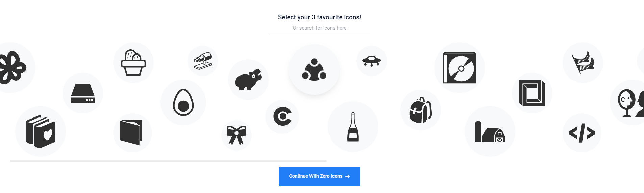Click Continue With Zero Icons button
This screenshot has width=644, height=193.
(x=319, y=176)
